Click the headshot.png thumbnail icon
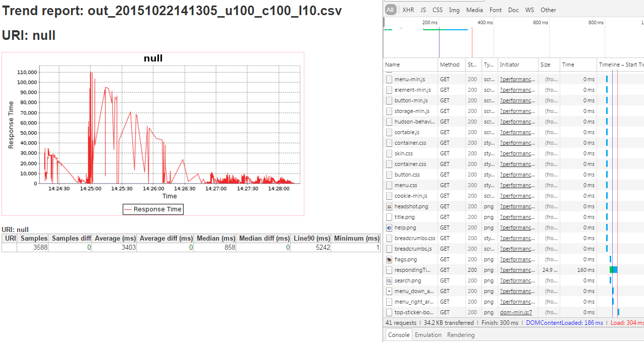 point(389,206)
